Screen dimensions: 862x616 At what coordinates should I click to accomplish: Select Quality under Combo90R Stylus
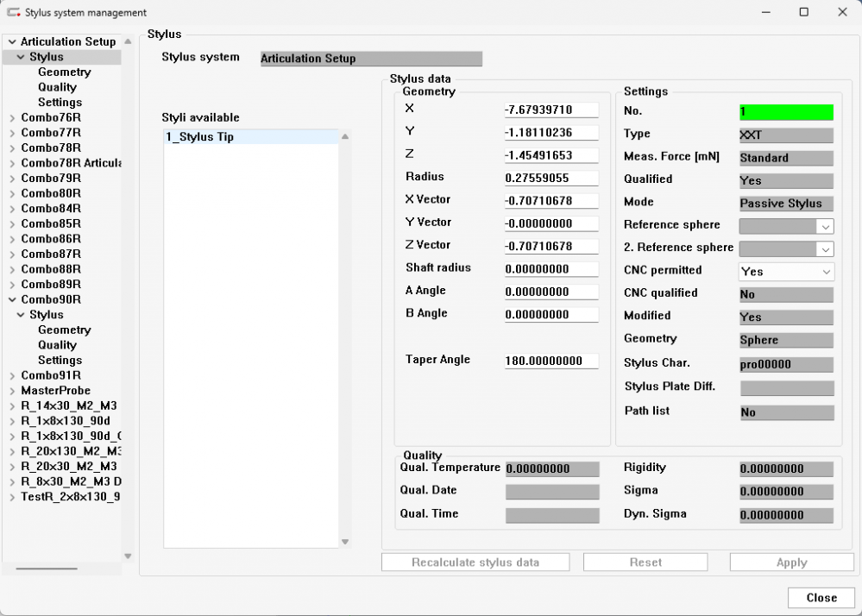point(57,345)
